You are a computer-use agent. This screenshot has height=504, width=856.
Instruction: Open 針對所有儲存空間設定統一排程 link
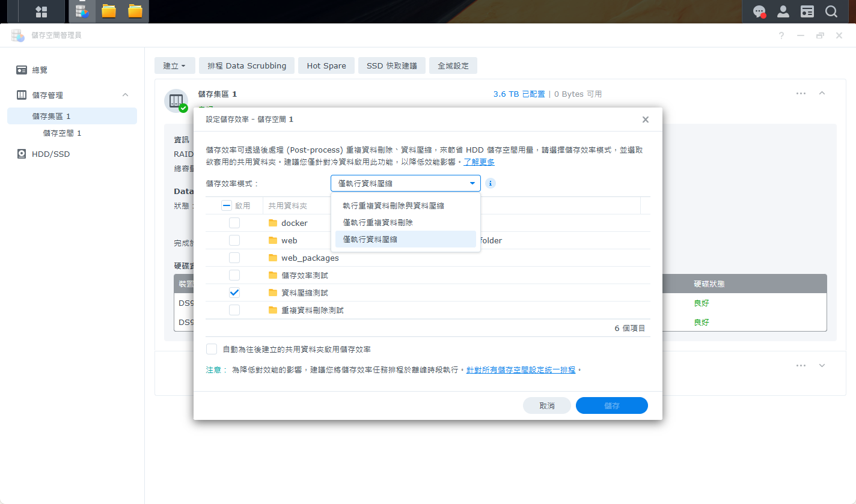[521, 370]
